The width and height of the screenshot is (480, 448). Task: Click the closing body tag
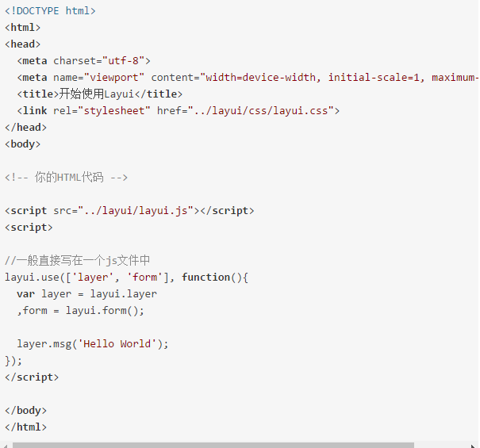[25, 411]
